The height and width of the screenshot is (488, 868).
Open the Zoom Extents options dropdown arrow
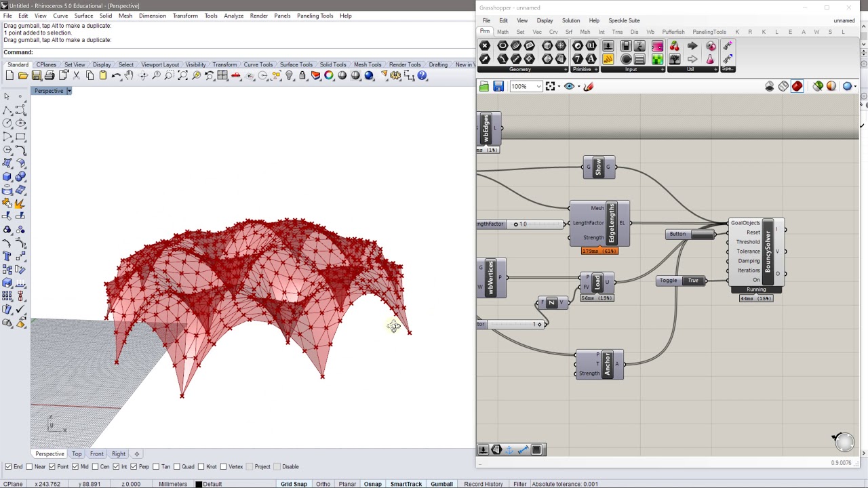tap(559, 87)
